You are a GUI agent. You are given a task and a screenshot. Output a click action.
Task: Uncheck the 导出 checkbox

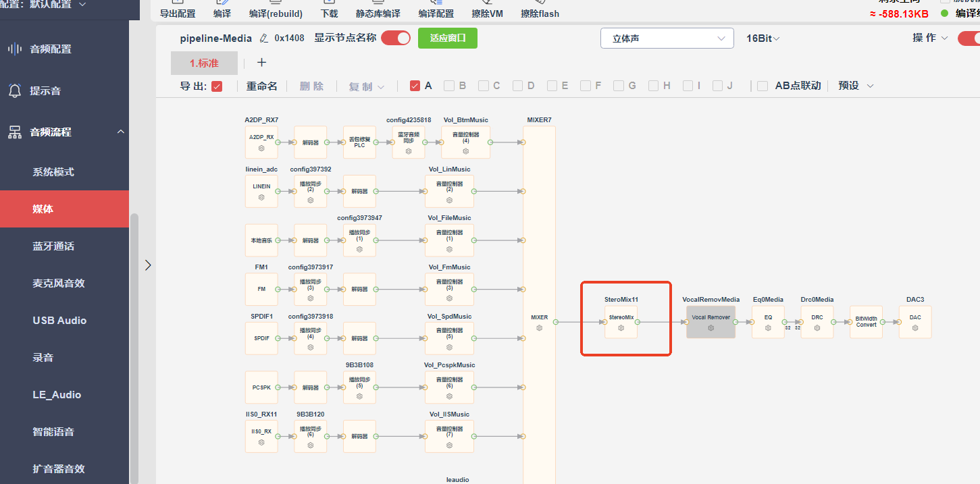pos(217,86)
